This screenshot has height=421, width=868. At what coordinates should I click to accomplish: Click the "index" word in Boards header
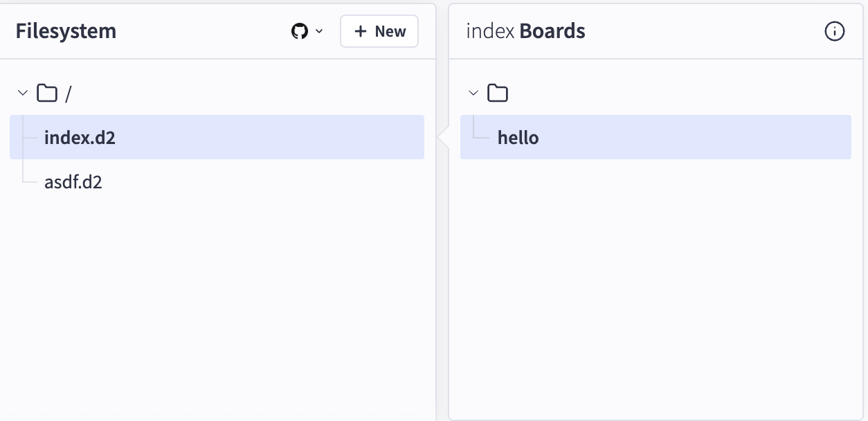point(490,31)
